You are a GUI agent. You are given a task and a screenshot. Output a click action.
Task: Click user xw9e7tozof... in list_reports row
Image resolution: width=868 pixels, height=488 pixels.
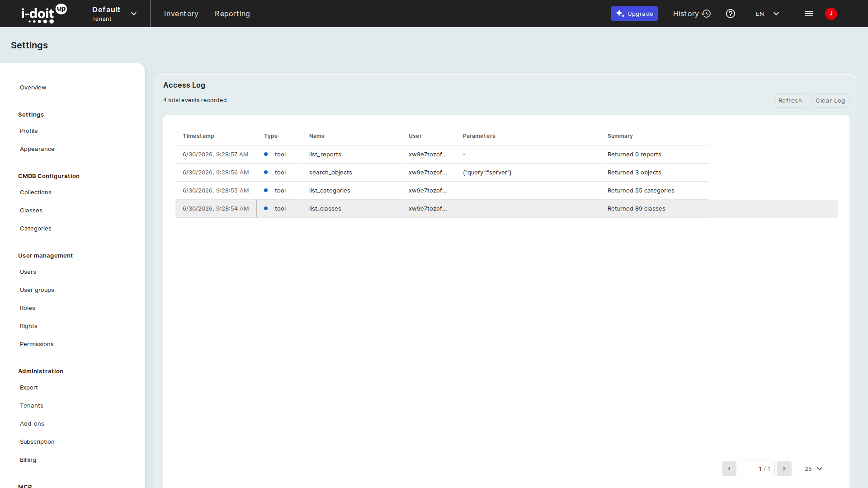point(428,154)
